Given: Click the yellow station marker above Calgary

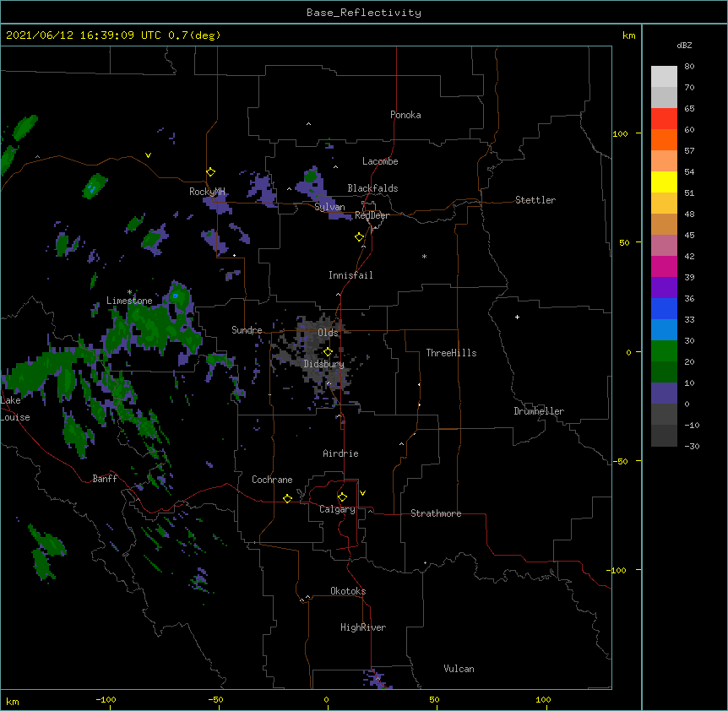Looking at the screenshot, I should coord(342,497).
